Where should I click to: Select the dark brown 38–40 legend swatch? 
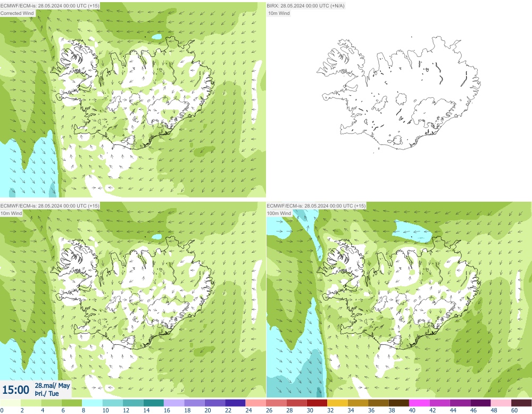click(x=398, y=403)
